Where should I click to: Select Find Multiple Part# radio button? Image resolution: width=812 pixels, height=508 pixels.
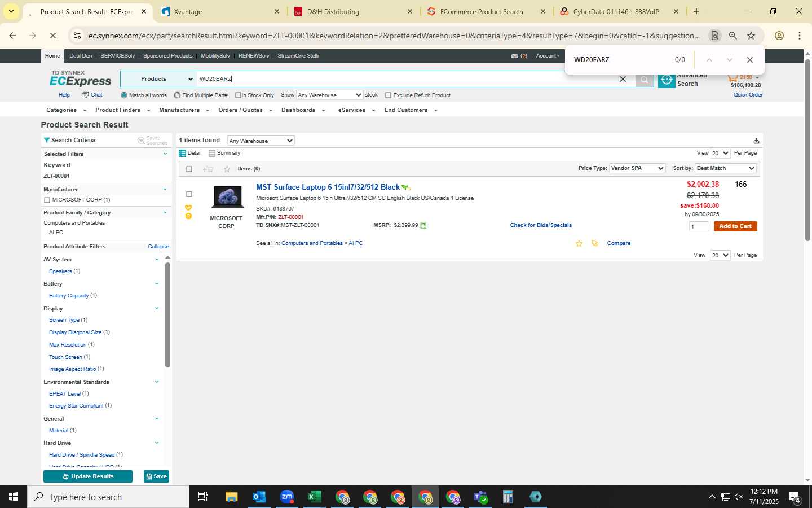177,95
